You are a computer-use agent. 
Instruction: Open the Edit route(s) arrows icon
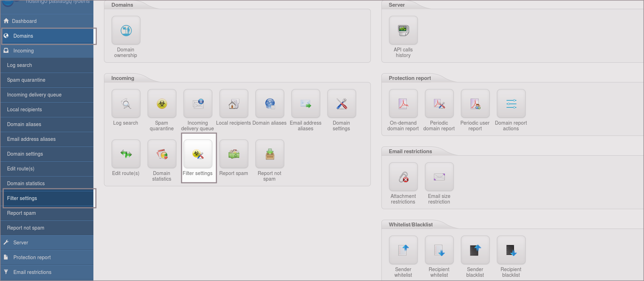click(126, 154)
